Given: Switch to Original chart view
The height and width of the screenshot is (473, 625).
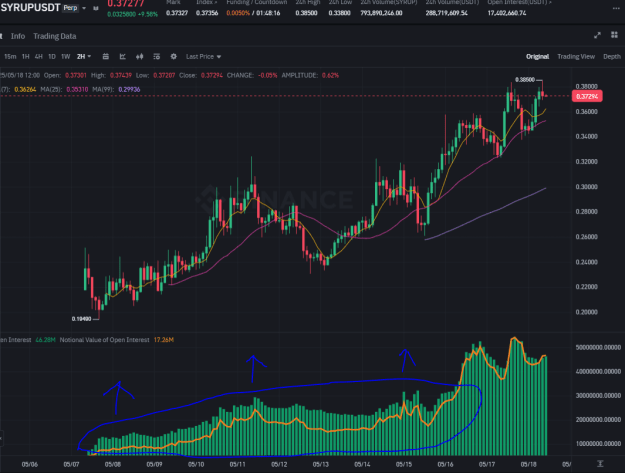Looking at the screenshot, I should 537,57.
